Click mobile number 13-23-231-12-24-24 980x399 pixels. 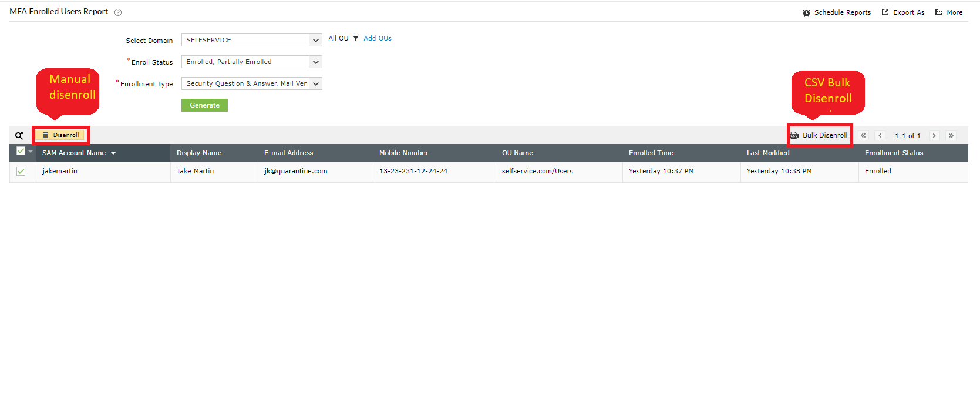[x=413, y=171]
